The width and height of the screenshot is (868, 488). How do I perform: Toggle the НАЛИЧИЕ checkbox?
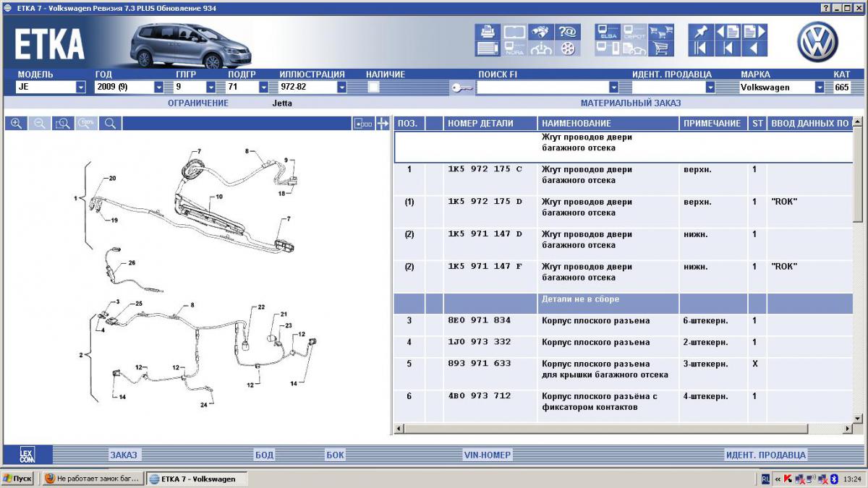coord(374,87)
